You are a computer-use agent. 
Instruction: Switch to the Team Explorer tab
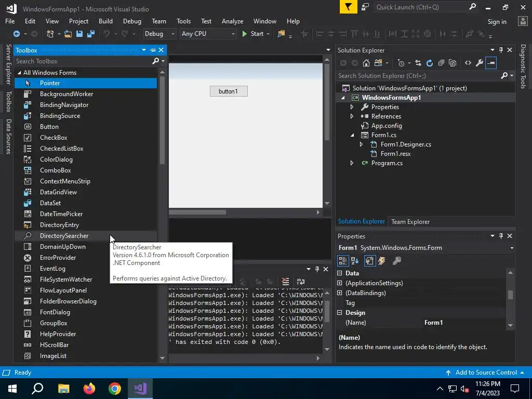pos(410,221)
